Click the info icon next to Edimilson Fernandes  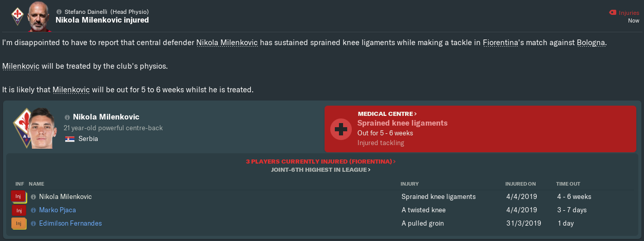point(33,224)
